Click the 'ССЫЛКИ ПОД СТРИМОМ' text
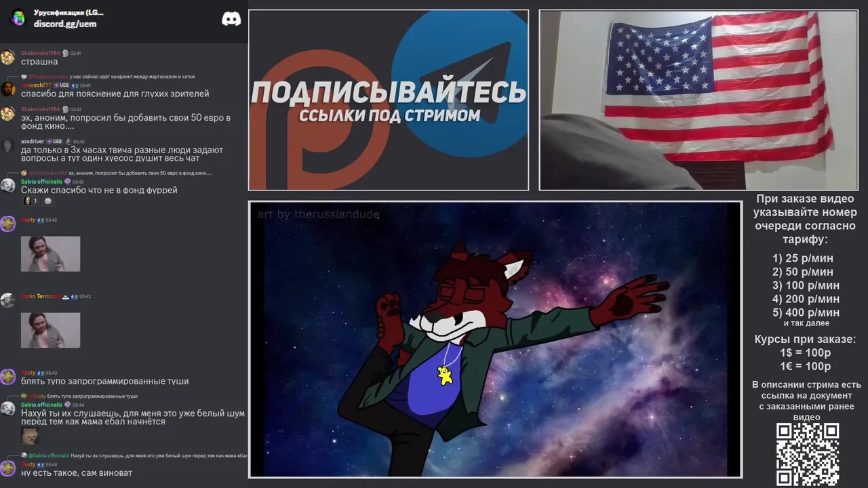This screenshot has width=868, height=488. click(x=389, y=115)
